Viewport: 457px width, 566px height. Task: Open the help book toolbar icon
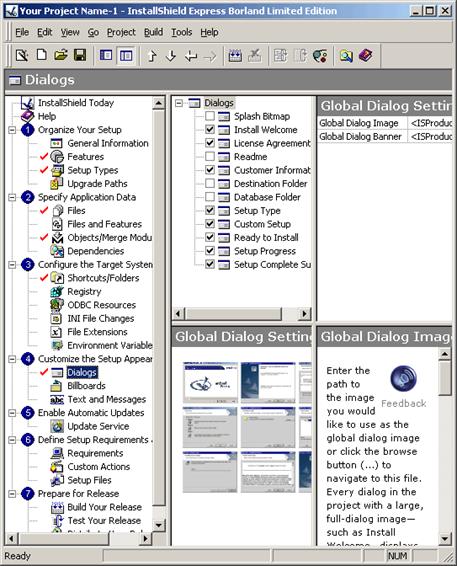tap(365, 56)
